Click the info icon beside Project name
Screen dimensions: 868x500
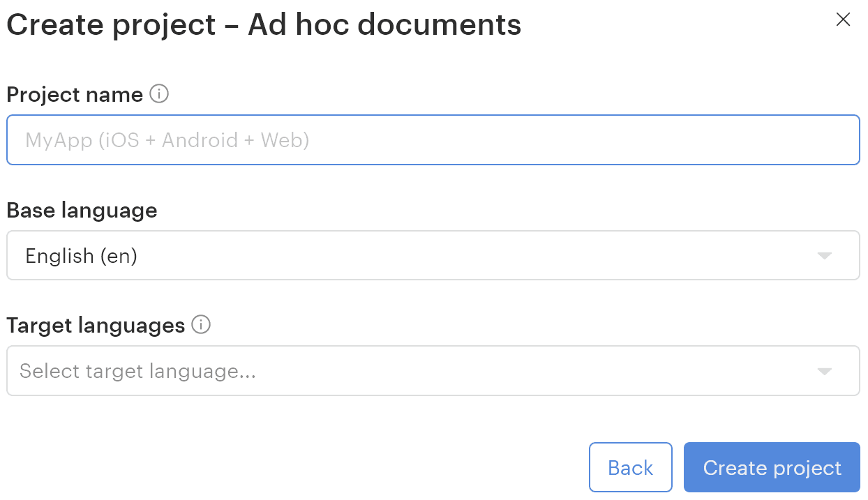pyautogui.click(x=160, y=93)
